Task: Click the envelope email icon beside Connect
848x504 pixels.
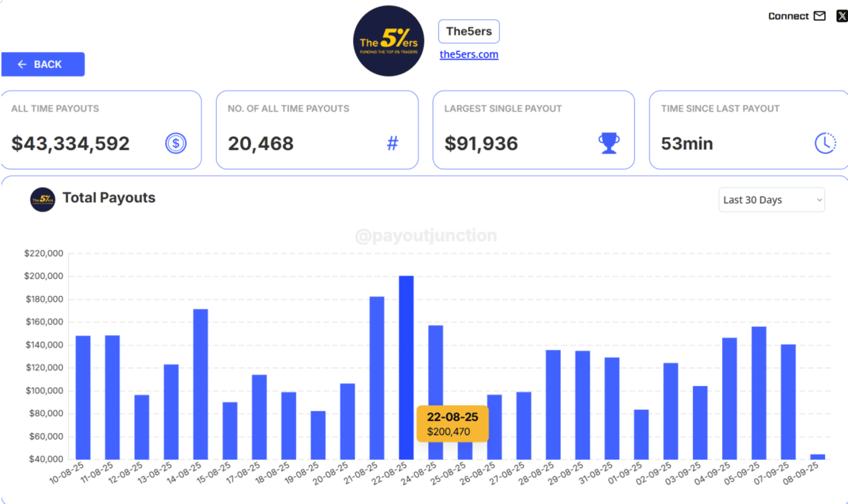Action: tap(820, 16)
